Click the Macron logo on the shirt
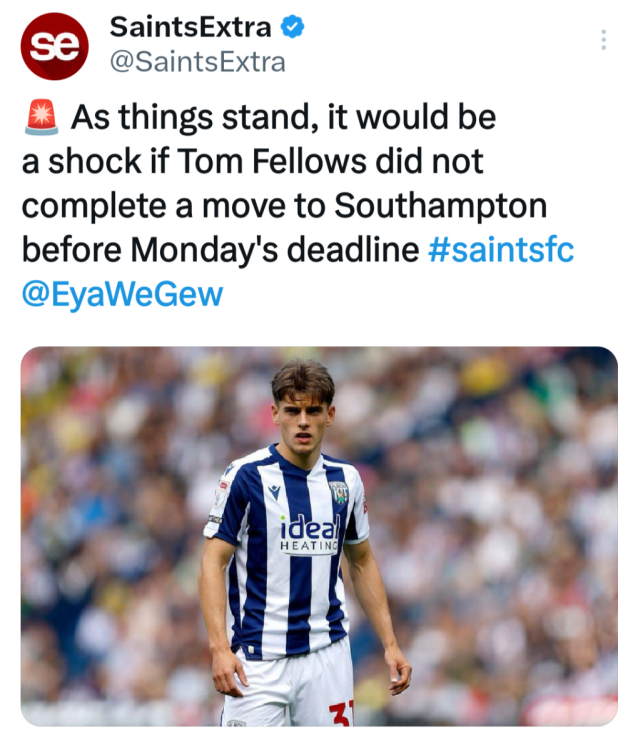 coord(274,491)
